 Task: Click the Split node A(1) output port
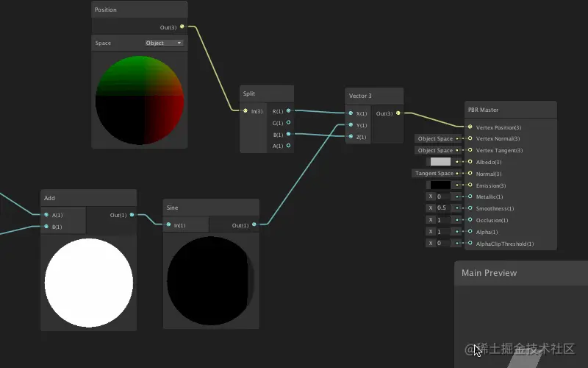(x=288, y=146)
